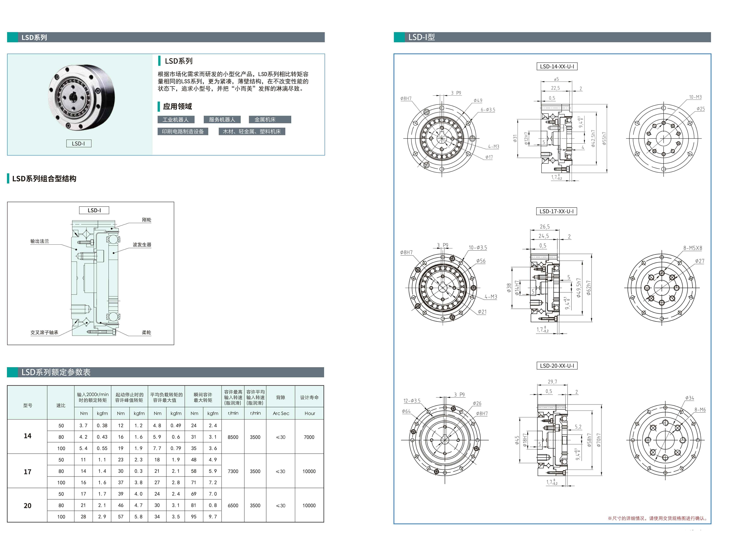
Task: Click the LSD-I型 header bar on right page
Action: [x=552, y=37]
